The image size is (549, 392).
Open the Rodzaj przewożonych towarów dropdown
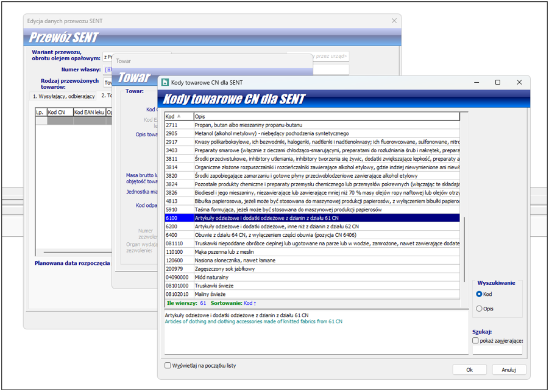[107, 82]
